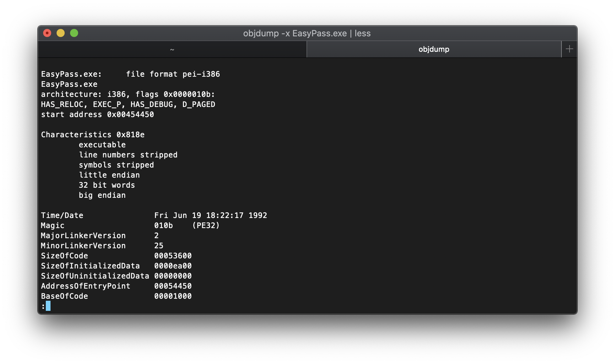Click the MinorLinkerVersion value 25
This screenshot has height=364, width=615.
point(159,246)
